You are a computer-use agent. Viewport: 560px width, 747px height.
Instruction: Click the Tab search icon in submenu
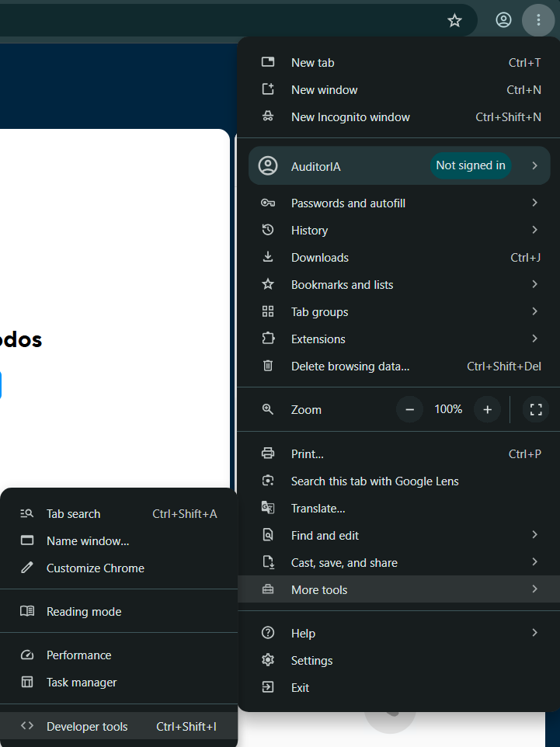tap(26, 513)
